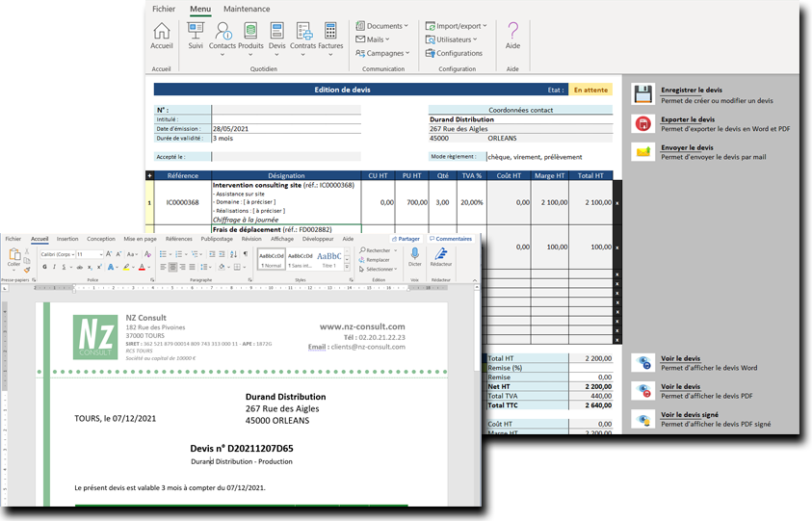Expand the Campagnes dropdown

coord(382,53)
